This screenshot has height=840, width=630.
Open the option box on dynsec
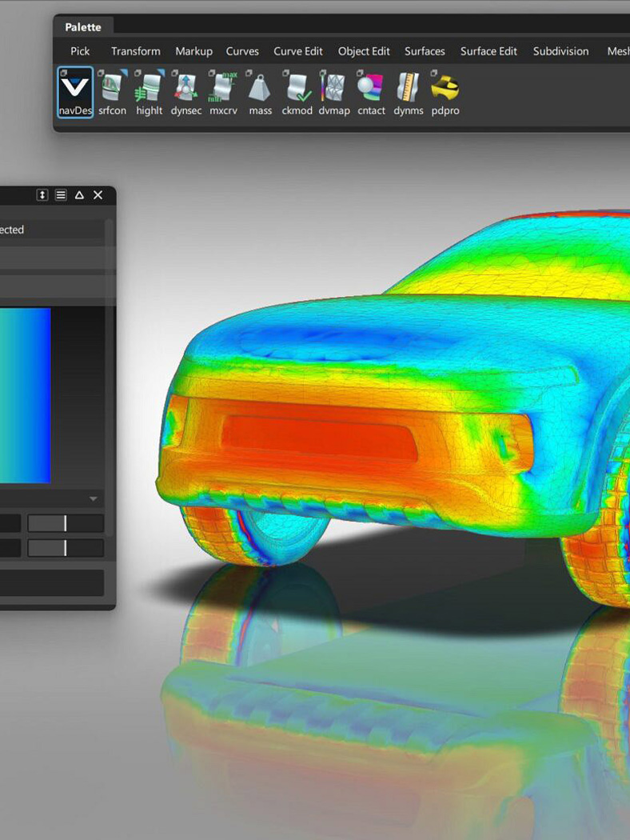pyautogui.click(x=174, y=72)
